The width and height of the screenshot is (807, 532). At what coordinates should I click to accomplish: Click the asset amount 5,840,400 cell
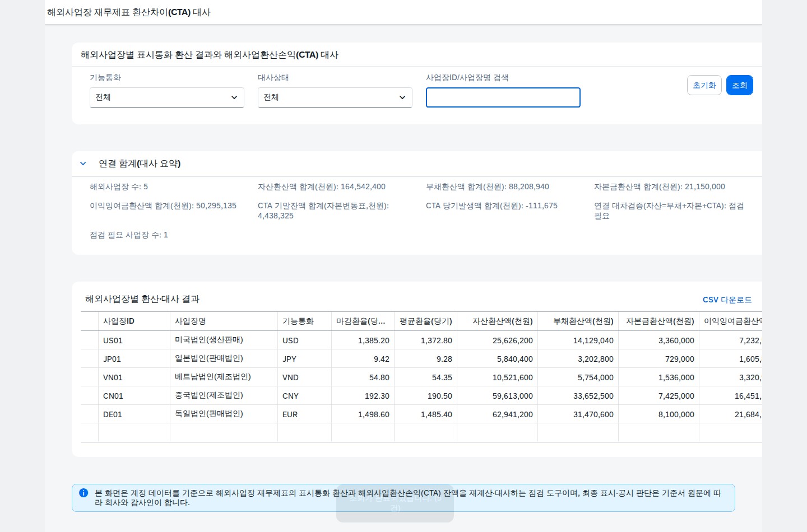pos(498,359)
